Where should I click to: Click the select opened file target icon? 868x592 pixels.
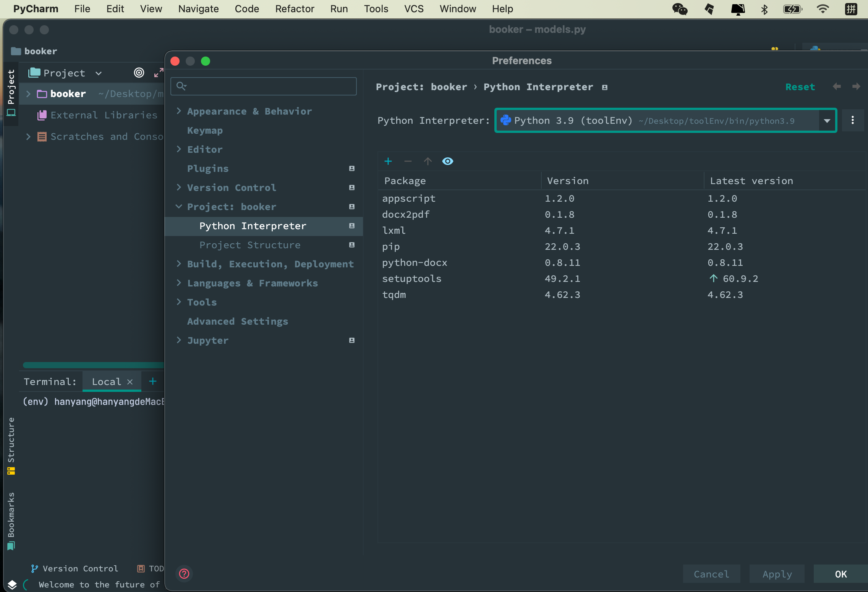139,73
